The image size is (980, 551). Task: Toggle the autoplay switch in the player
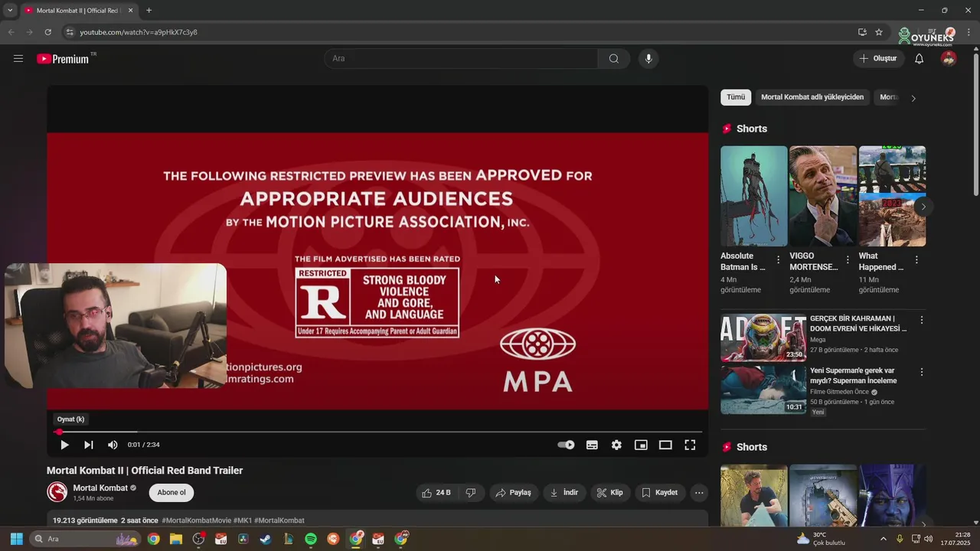click(x=566, y=445)
